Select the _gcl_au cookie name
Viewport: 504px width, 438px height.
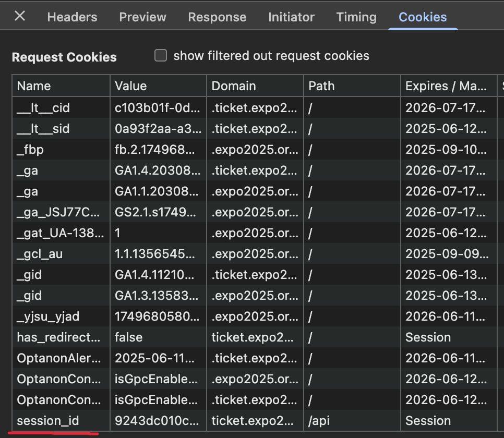(x=40, y=254)
